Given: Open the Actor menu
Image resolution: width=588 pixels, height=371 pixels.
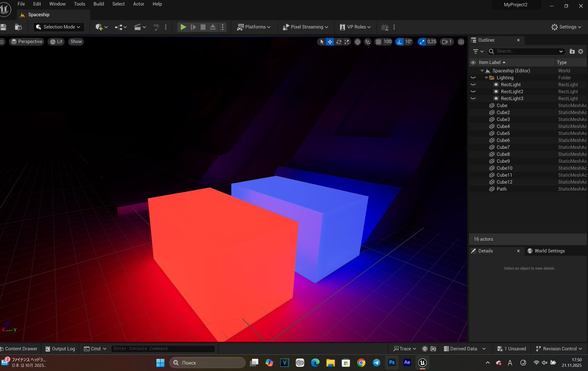Looking at the screenshot, I should tap(139, 4).
